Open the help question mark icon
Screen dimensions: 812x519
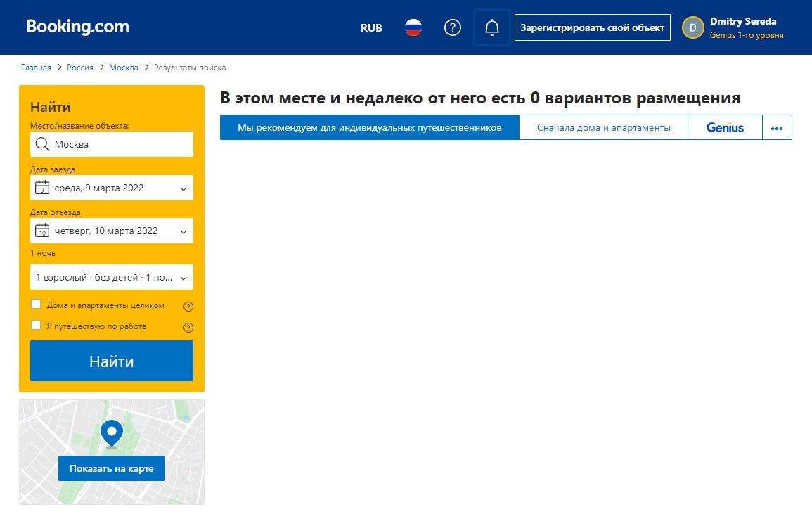coord(453,27)
